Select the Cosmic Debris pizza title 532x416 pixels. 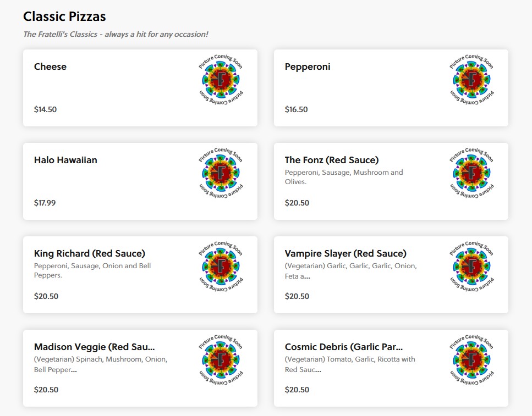[x=344, y=347]
